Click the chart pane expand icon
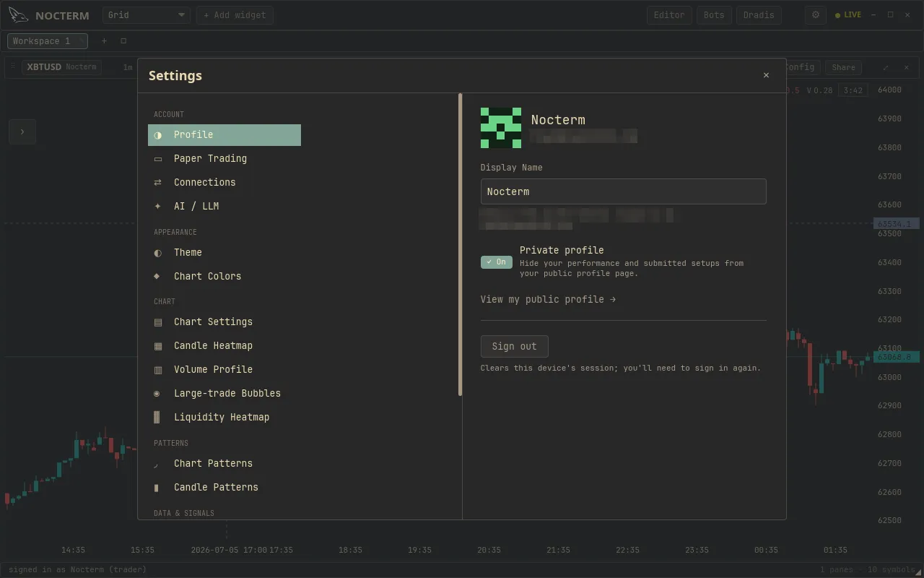Image resolution: width=924 pixels, height=578 pixels. click(886, 67)
